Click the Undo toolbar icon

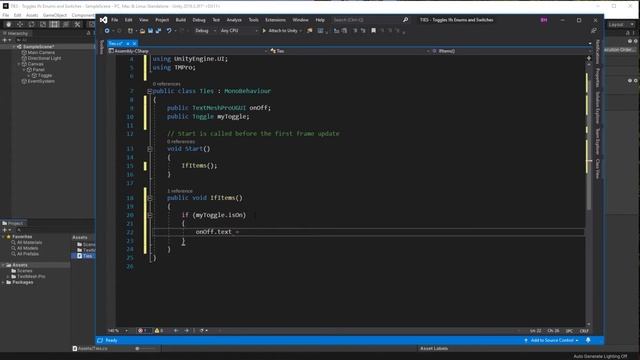point(169,31)
